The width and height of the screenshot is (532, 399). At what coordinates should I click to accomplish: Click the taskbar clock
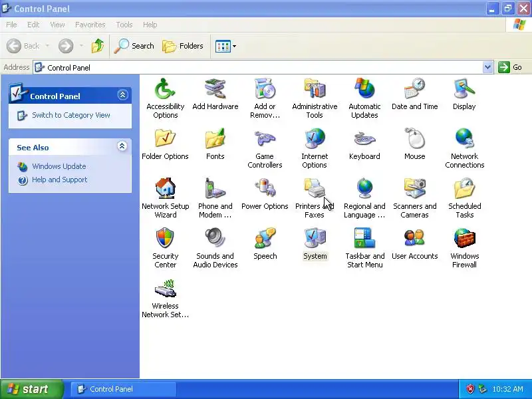(x=507, y=389)
